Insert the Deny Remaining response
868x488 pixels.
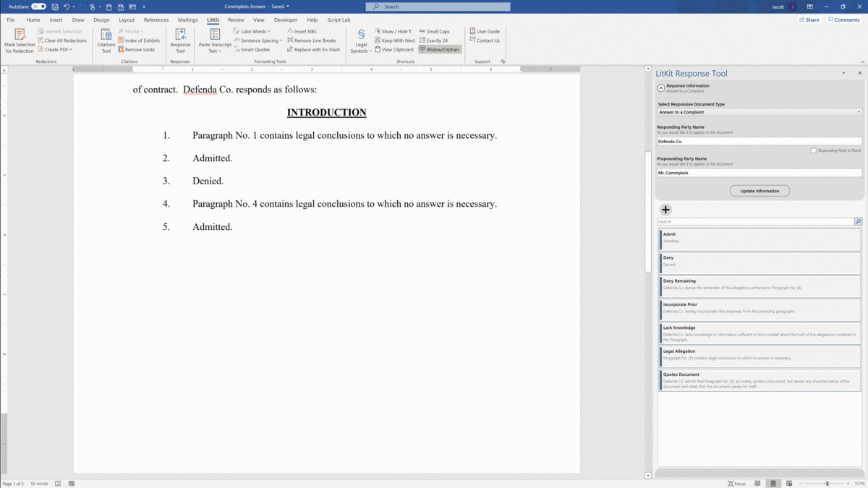tap(759, 286)
